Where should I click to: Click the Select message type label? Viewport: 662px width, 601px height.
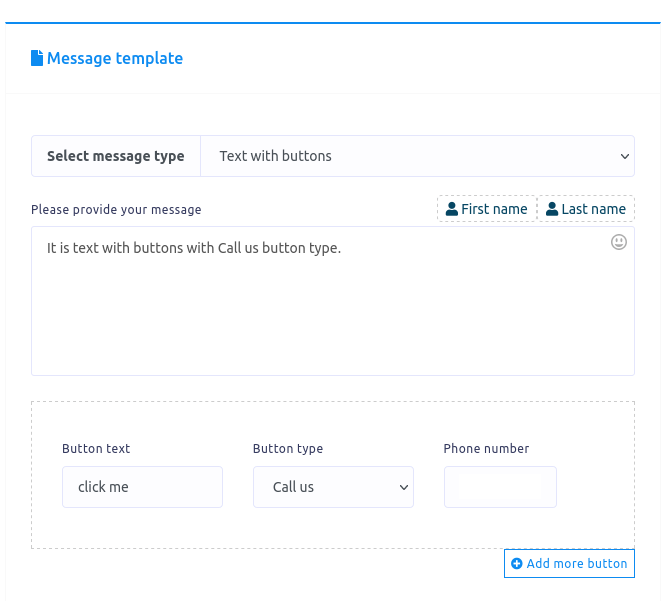116,156
